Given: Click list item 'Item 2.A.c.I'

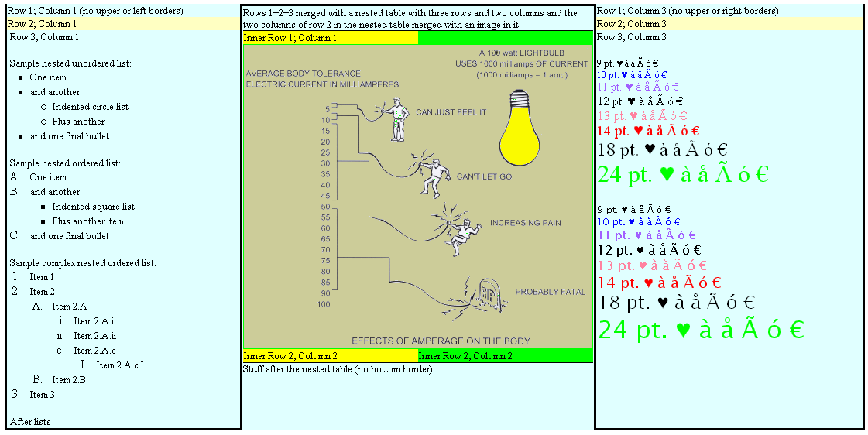Looking at the screenshot, I should pos(120,365).
